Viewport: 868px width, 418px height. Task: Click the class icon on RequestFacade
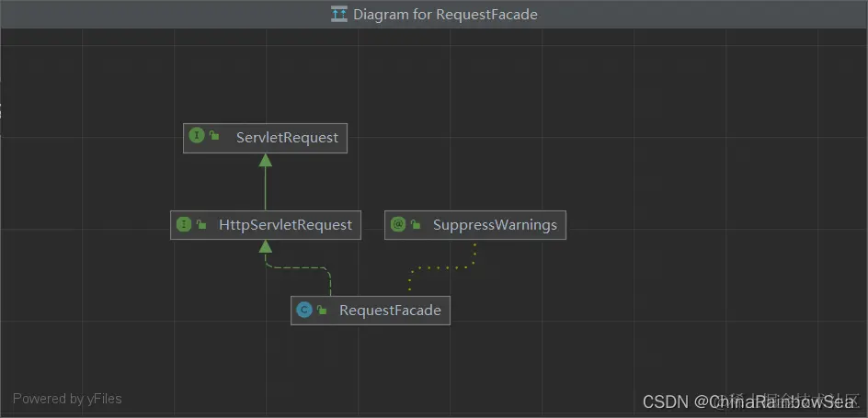(304, 311)
